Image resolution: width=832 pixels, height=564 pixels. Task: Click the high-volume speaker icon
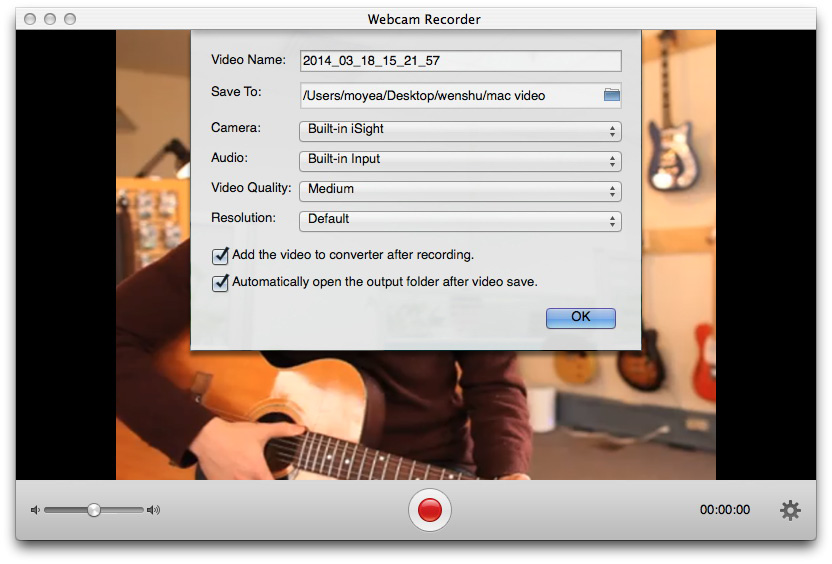153,510
